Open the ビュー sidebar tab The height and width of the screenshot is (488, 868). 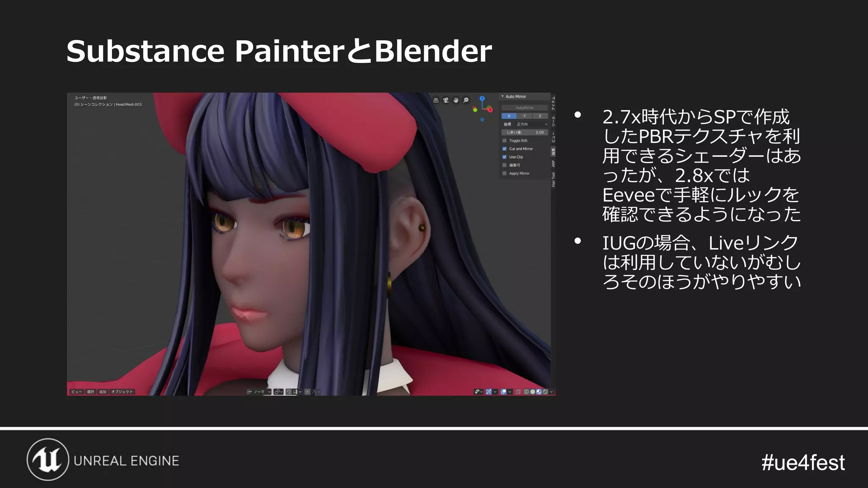553,137
